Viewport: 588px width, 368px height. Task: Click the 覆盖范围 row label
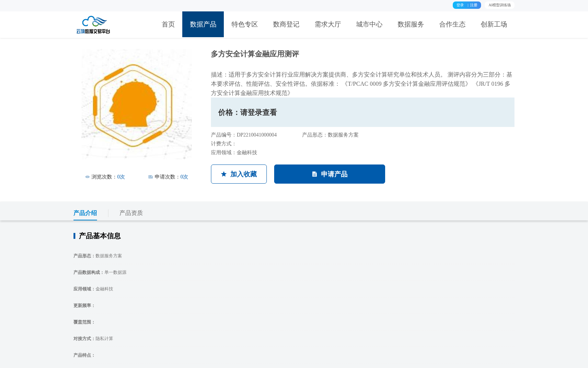coord(84,322)
